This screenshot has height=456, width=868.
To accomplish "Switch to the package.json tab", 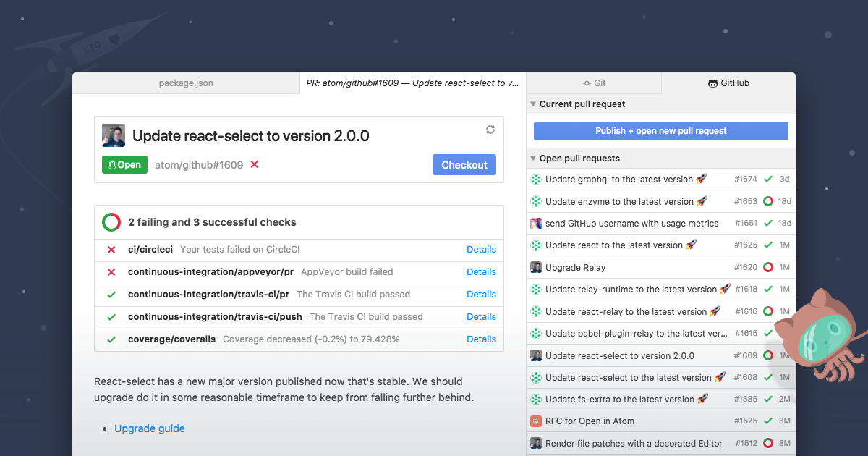I will [186, 83].
